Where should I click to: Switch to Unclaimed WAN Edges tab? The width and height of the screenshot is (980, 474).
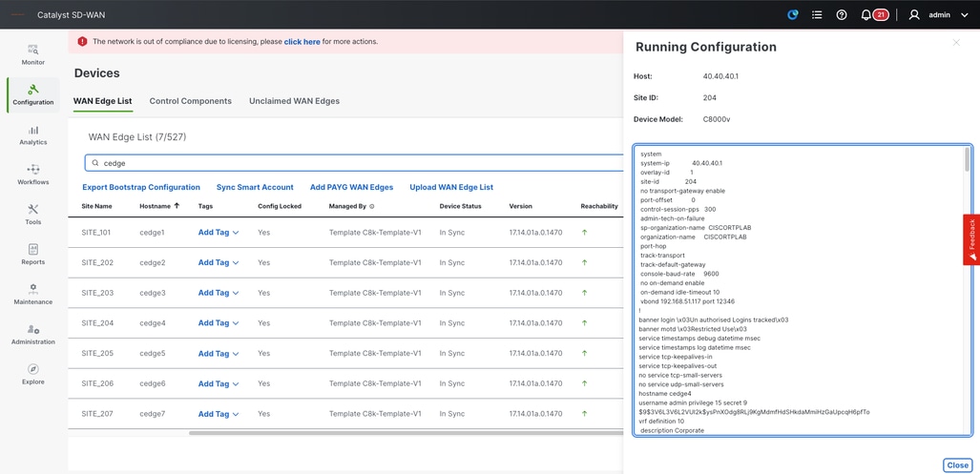click(294, 101)
